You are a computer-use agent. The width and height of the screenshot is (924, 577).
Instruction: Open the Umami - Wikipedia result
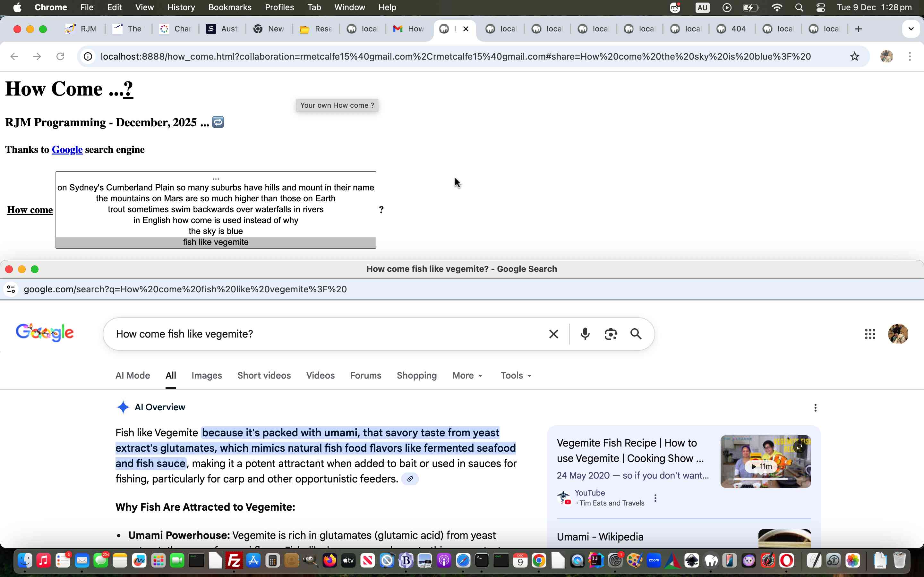coord(600,537)
